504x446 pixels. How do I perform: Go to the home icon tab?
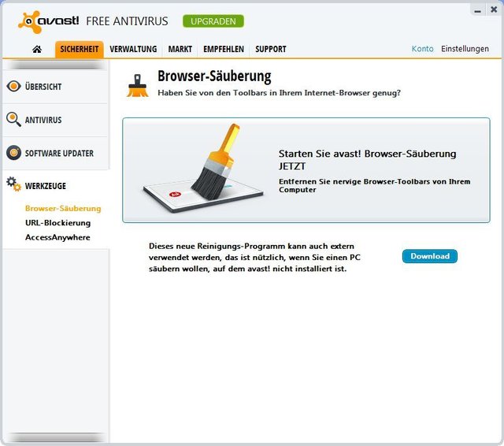(x=37, y=49)
